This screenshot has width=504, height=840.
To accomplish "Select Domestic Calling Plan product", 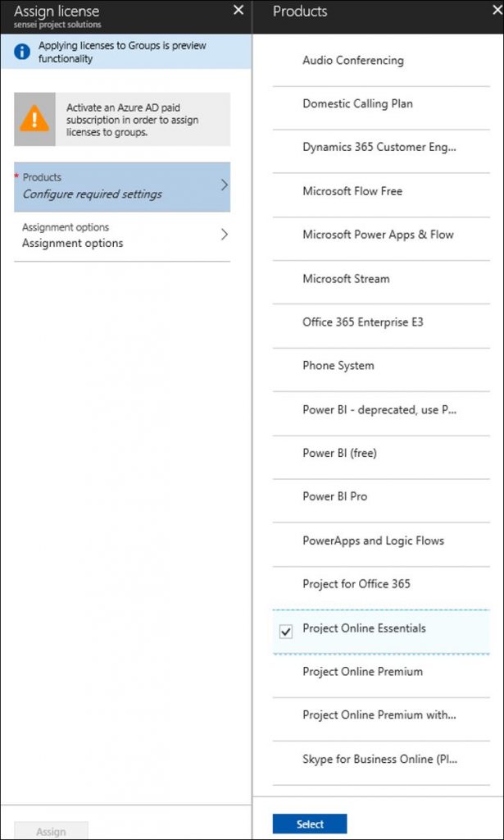I will click(x=381, y=104).
